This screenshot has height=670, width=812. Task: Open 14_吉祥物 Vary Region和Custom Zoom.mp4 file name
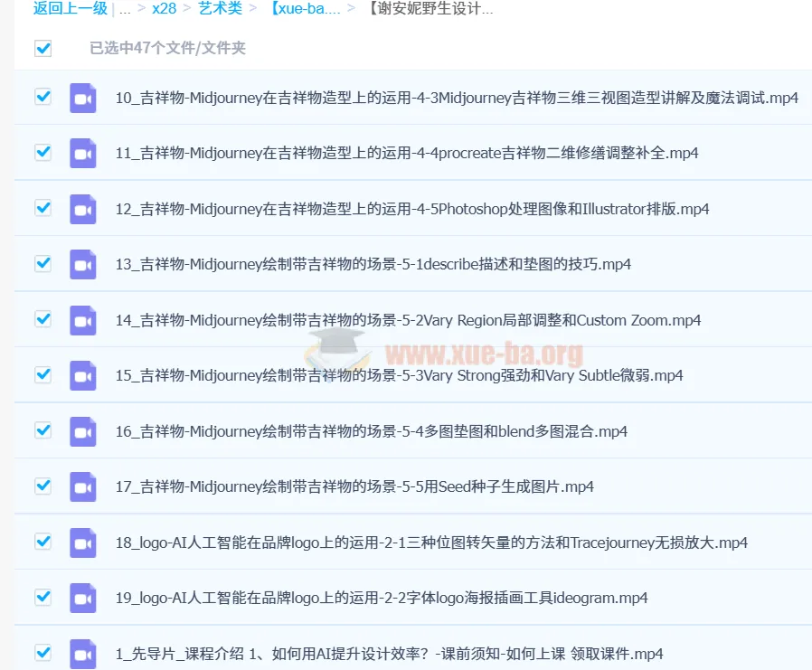point(408,320)
